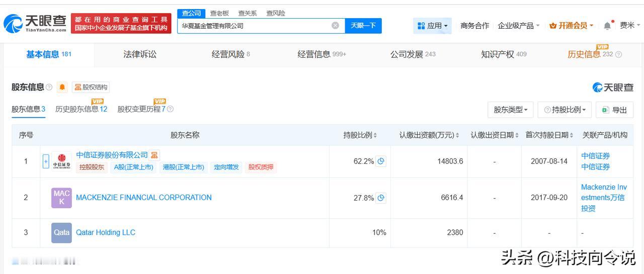Open 中信证券股份有限公司 shareholder link

(112, 155)
